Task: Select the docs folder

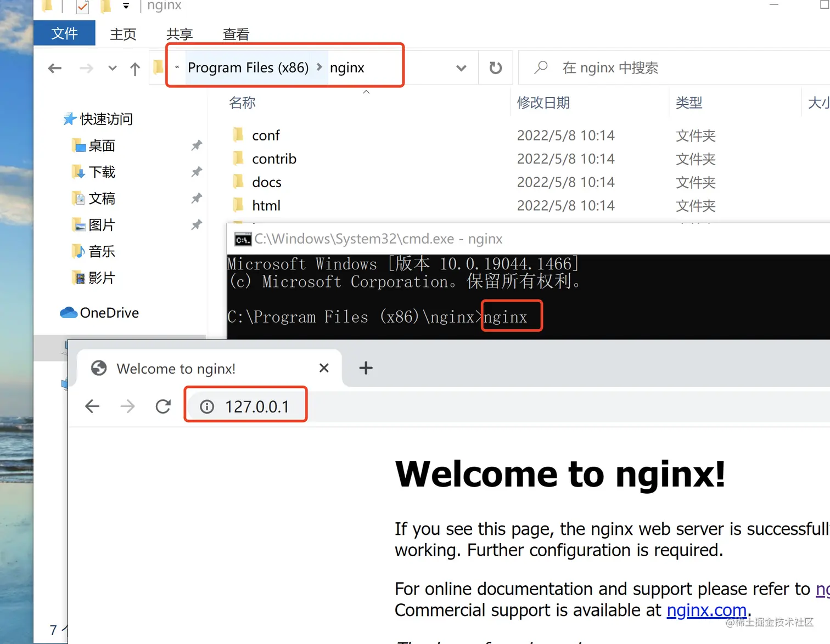Action: point(267,182)
